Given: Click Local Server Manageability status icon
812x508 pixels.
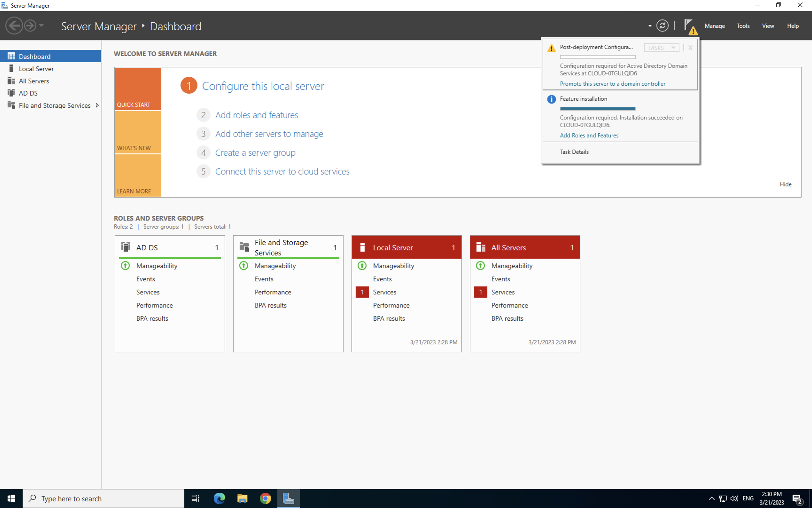Looking at the screenshot, I should tap(362, 266).
